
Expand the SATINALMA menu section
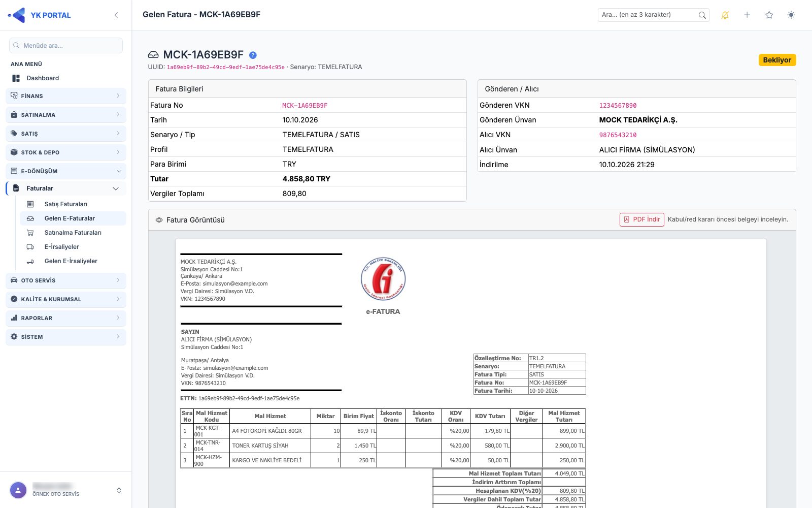66,115
